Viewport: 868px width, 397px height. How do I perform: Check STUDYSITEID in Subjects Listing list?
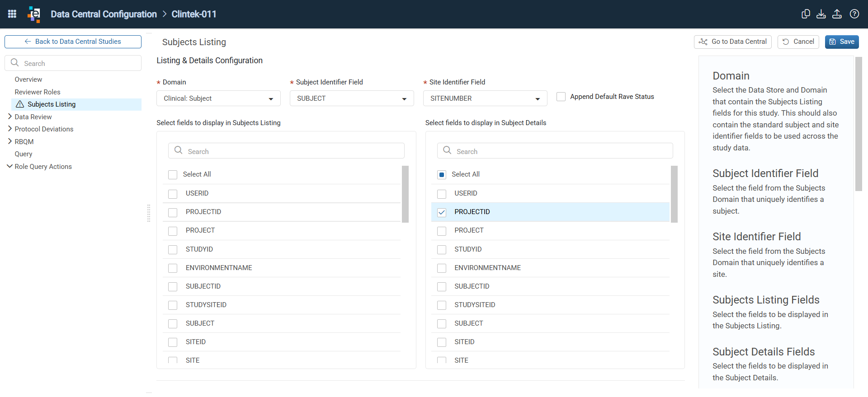click(x=173, y=305)
